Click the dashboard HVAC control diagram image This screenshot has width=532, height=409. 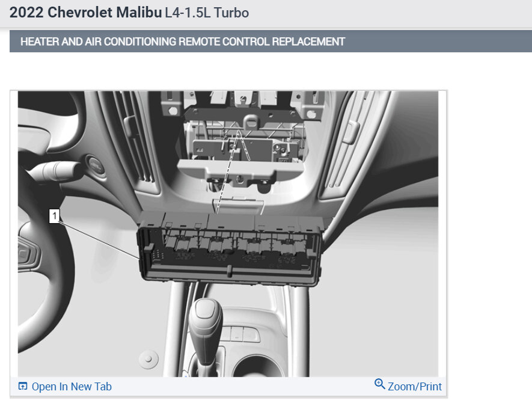pyautogui.click(x=228, y=234)
